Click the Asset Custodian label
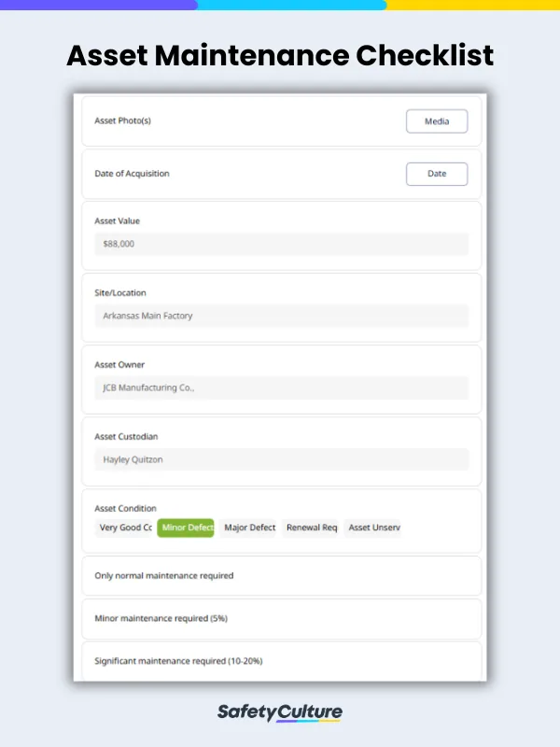Screen dimensions: 560x747 click(x=128, y=437)
